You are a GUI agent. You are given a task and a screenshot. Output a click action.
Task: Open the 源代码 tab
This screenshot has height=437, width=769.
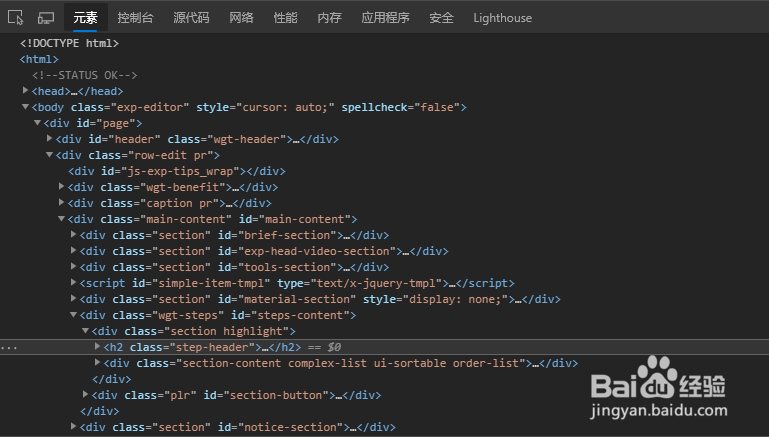coord(191,18)
